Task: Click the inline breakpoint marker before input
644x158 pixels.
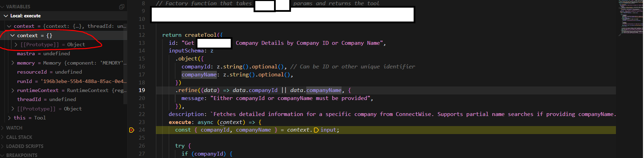Action: click(316, 130)
